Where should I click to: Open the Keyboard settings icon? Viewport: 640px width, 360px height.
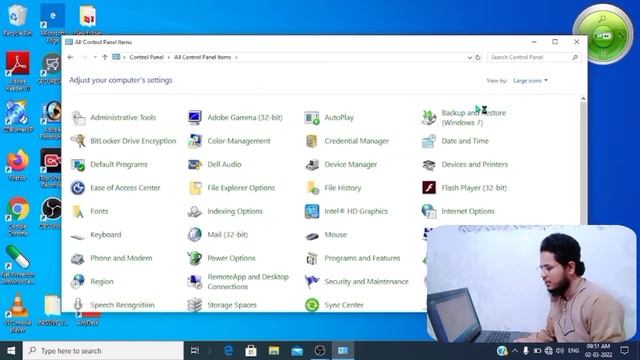click(78, 235)
